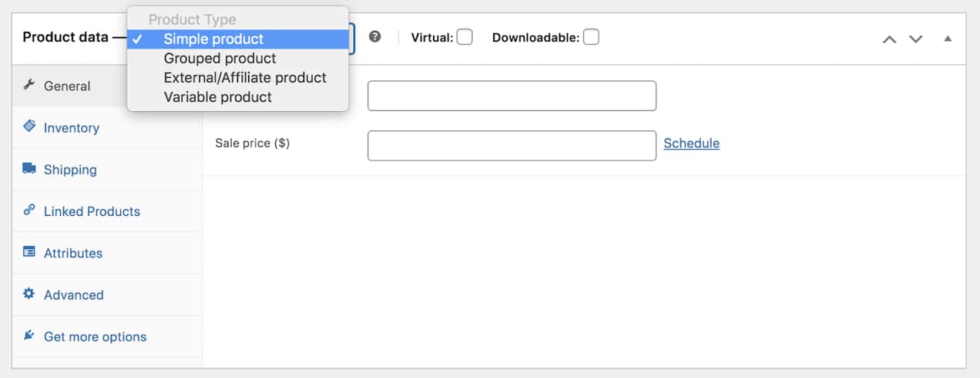Collapse the Product data panel triangle
The image size is (980, 378).
pos(948,38)
